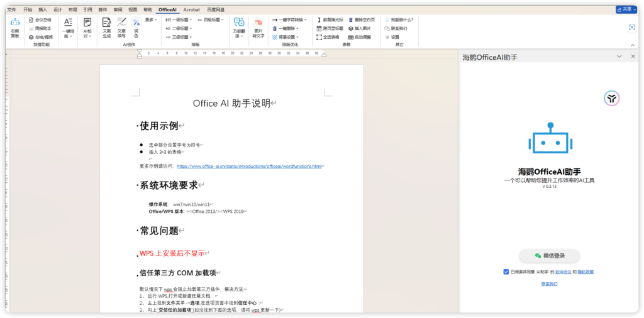The width and height of the screenshot is (644, 318).
Task: Click the right indent marker on ruler
Action: 324,55
